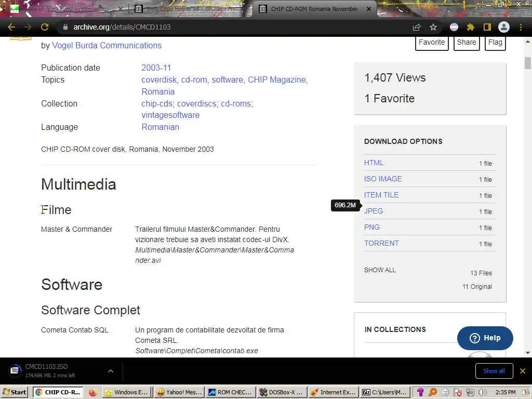
Task: Click SHOW ALL download files
Action: point(380,270)
